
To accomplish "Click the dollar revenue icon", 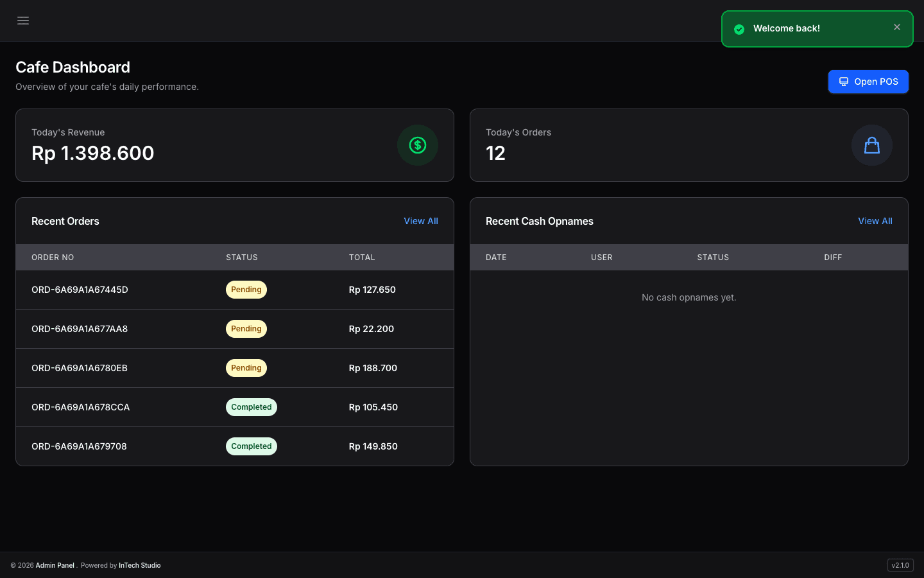I will point(418,145).
